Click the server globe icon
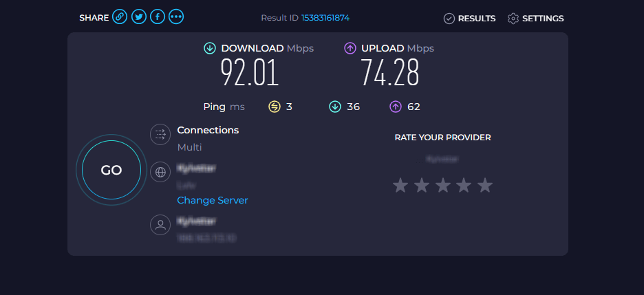Viewport: 644px width, 295px height. click(160, 173)
